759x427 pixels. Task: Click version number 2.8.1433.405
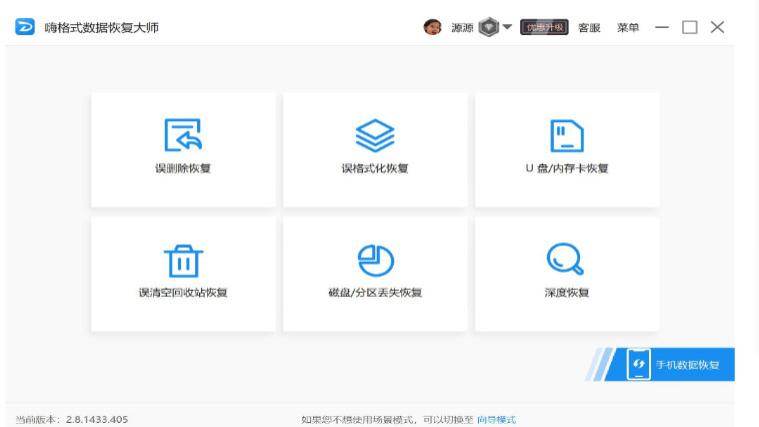[x=97, y=419]
